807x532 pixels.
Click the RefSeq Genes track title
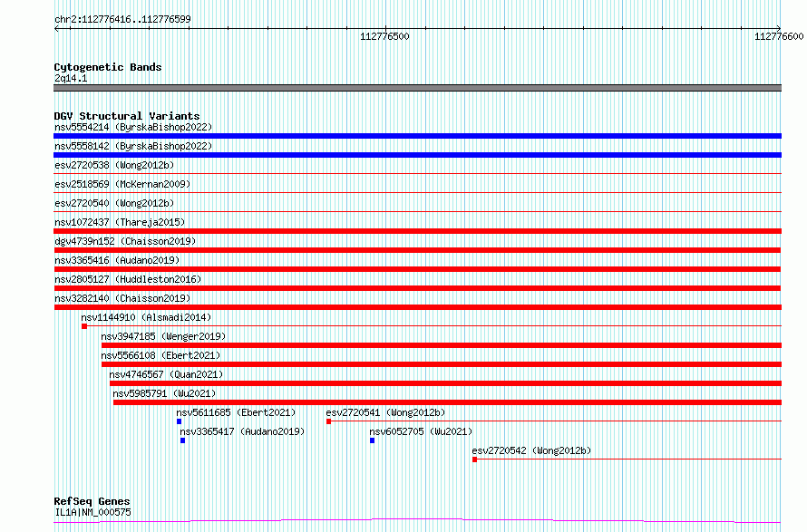pyautogui.click(x=92, y=501)
